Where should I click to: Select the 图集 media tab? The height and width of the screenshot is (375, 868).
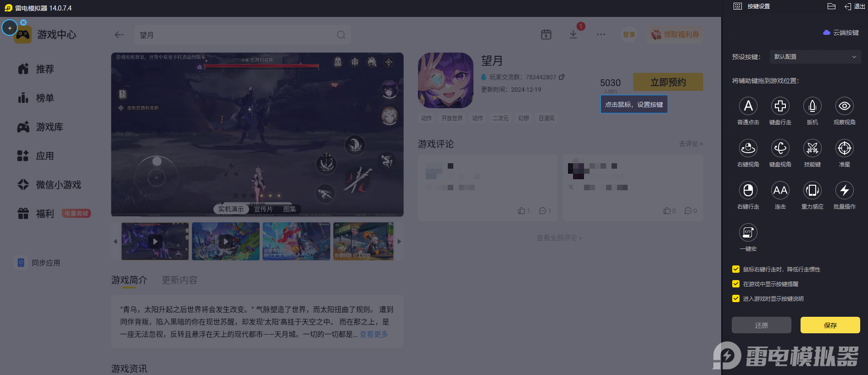point(289,209)
